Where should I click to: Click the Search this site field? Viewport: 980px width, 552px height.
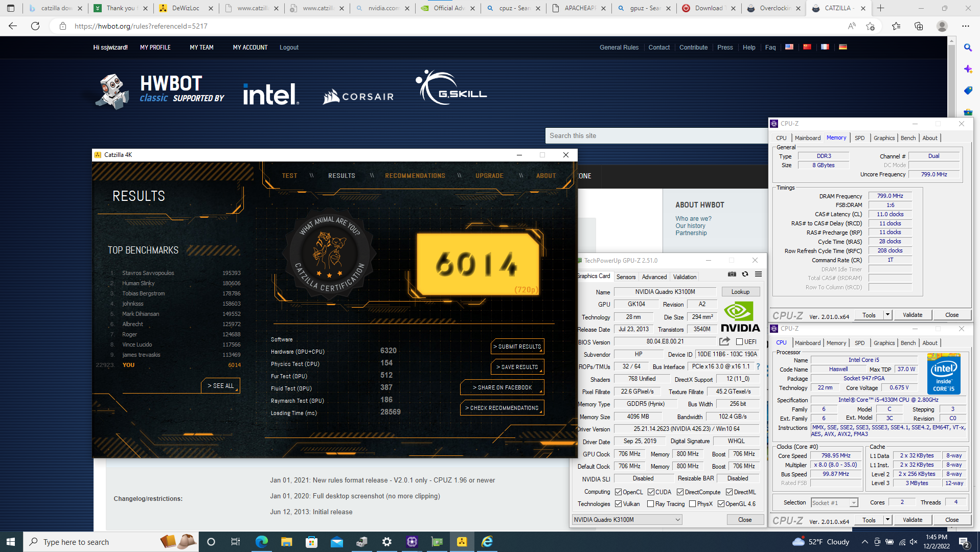[657, 136]
